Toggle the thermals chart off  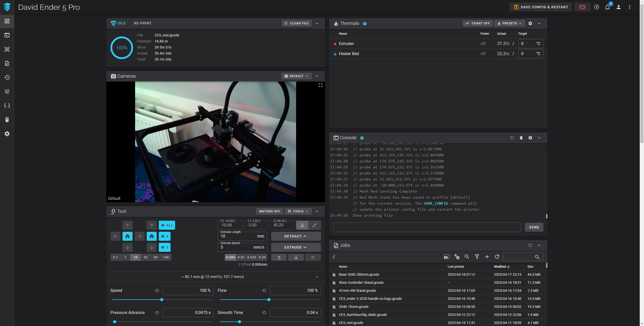coord(477,23)
